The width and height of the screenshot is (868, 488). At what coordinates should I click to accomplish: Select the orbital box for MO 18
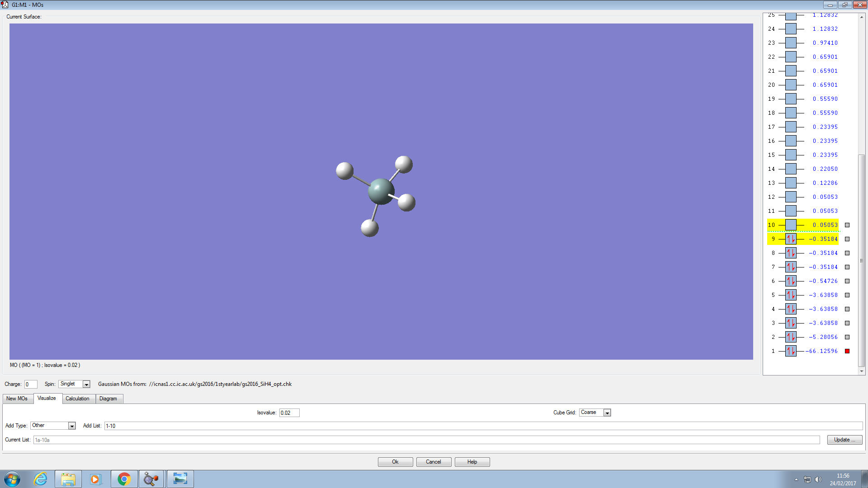tap(791, 113)
